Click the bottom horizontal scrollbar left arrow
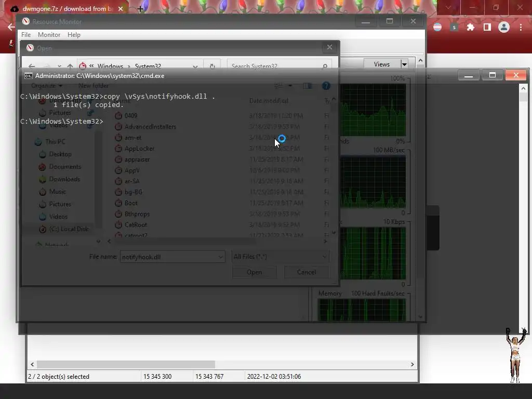532x399 pixels. pos(32,364)
